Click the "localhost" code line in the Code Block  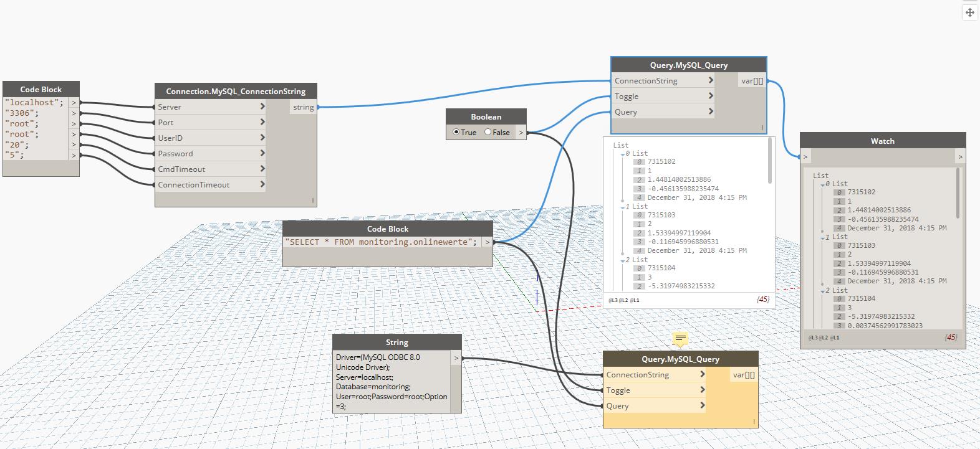point(34,102)
